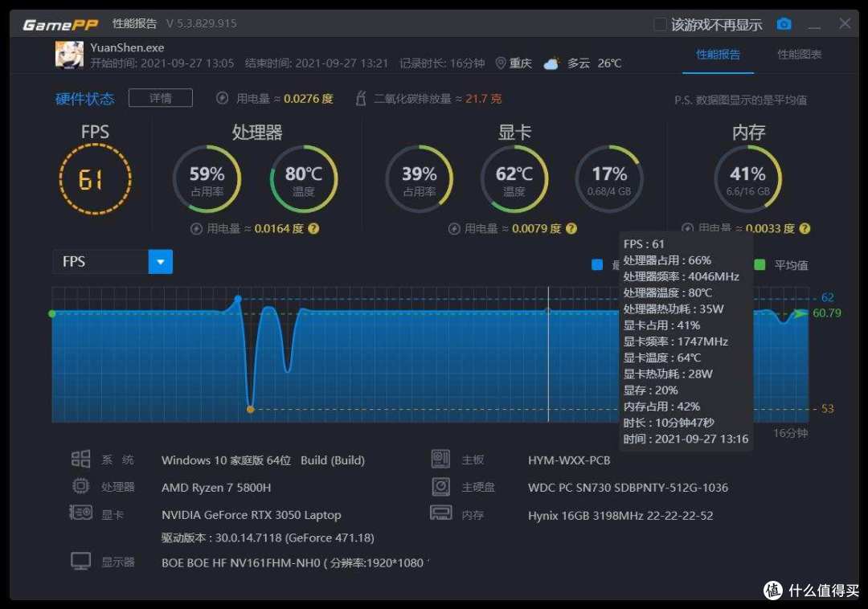The width and height of the screenshot is (868, 609).
Task: Open the FPS chart metric dropdown
Action: 160,262
